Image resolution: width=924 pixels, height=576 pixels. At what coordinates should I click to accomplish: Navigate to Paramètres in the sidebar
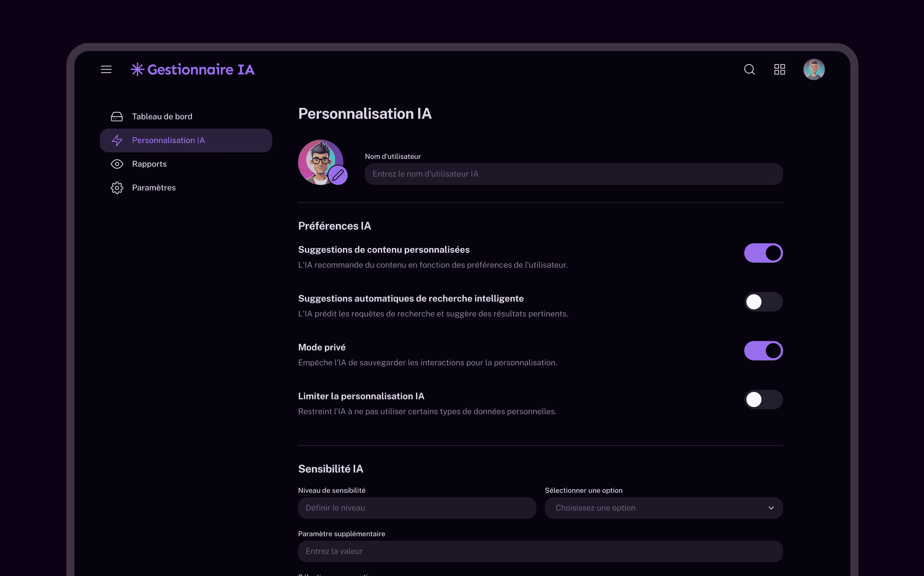(x=154, y=187)
